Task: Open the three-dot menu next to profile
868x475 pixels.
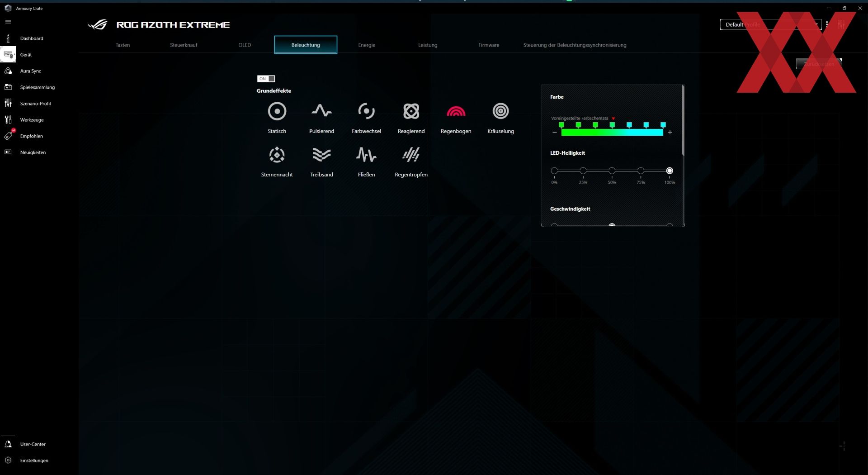Action: 827,24
